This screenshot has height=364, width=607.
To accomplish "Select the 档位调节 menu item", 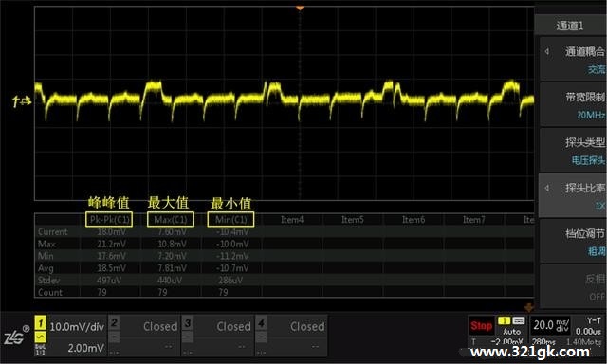I will (x=573, y=242).
